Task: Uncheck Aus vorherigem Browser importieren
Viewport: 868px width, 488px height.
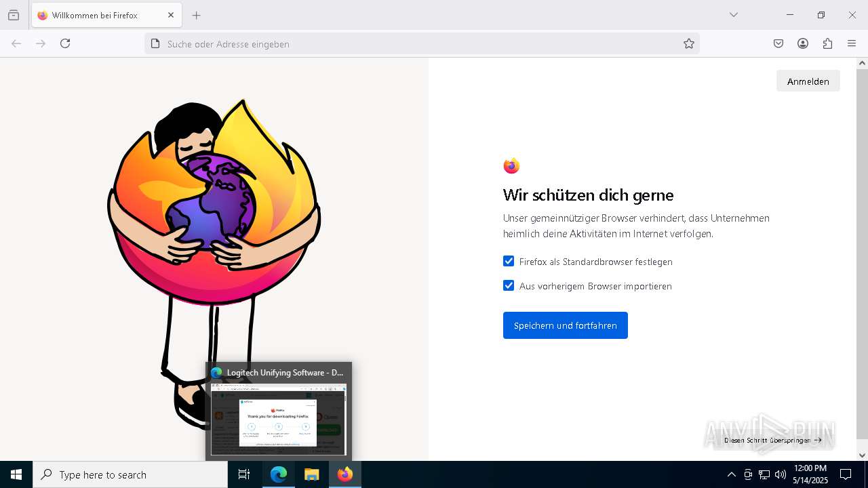Action: (509, 285)
